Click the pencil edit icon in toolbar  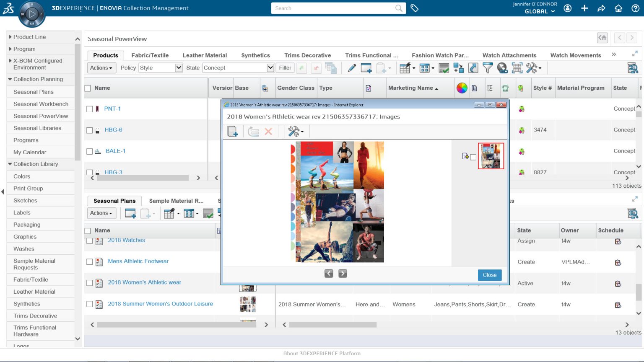pyautogui.click(x=352, y=68)
